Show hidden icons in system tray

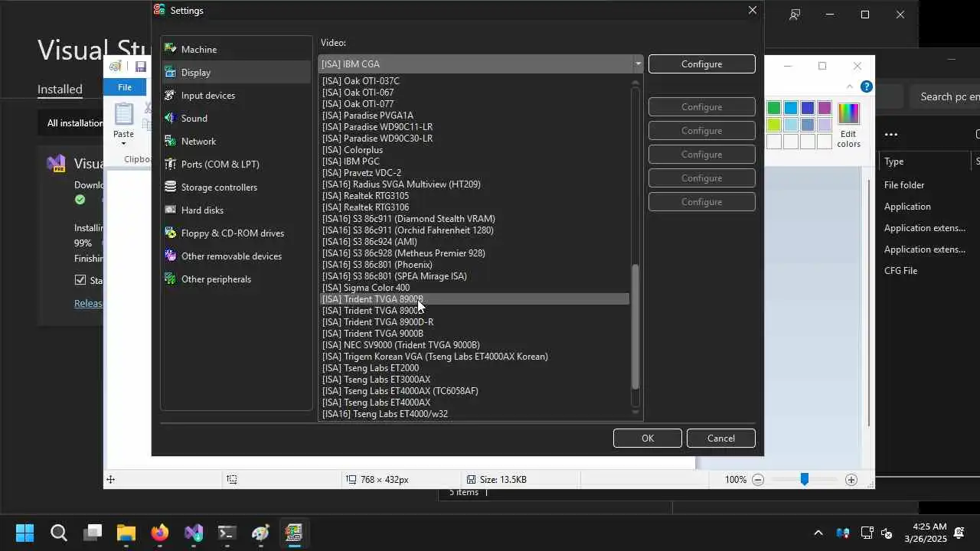tap(818, 533)
